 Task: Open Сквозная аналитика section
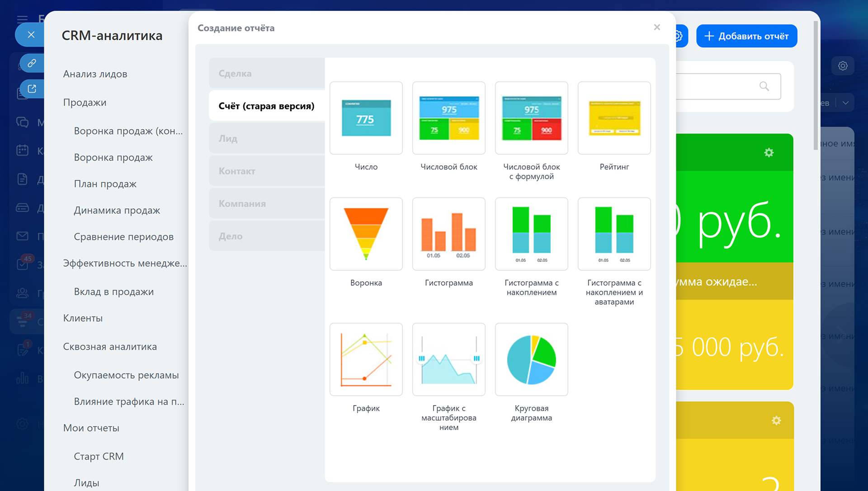point(110,346)
